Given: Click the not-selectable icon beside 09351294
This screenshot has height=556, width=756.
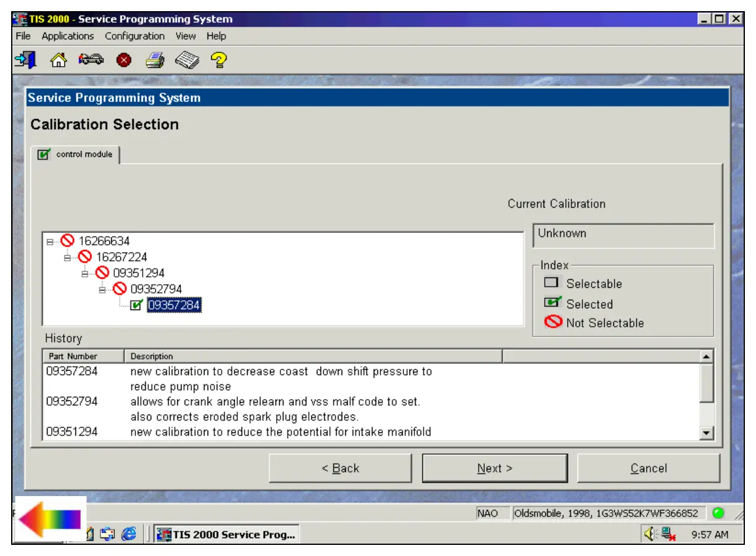Looking at the screenshot, I should coord(103,273).
